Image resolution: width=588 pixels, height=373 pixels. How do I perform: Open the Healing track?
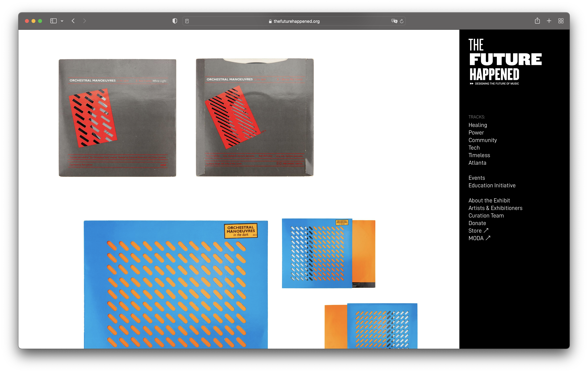pos(478,125)
